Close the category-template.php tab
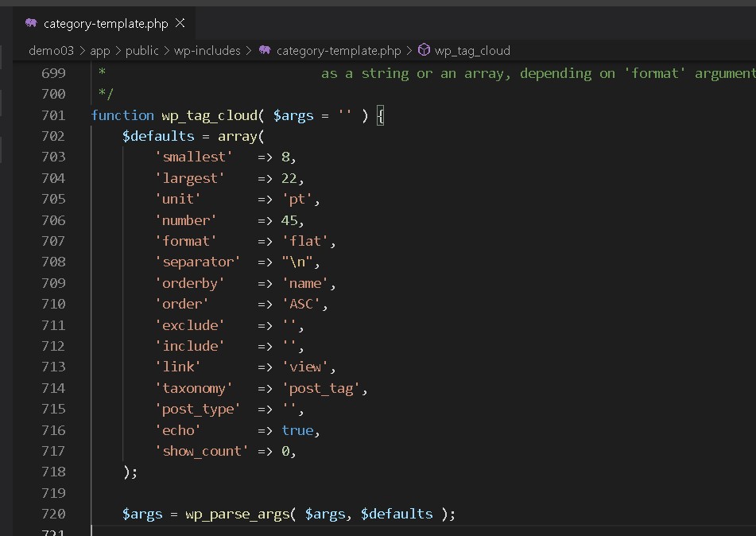The width and height of the screenshot is (756, 536). [180, 23]
